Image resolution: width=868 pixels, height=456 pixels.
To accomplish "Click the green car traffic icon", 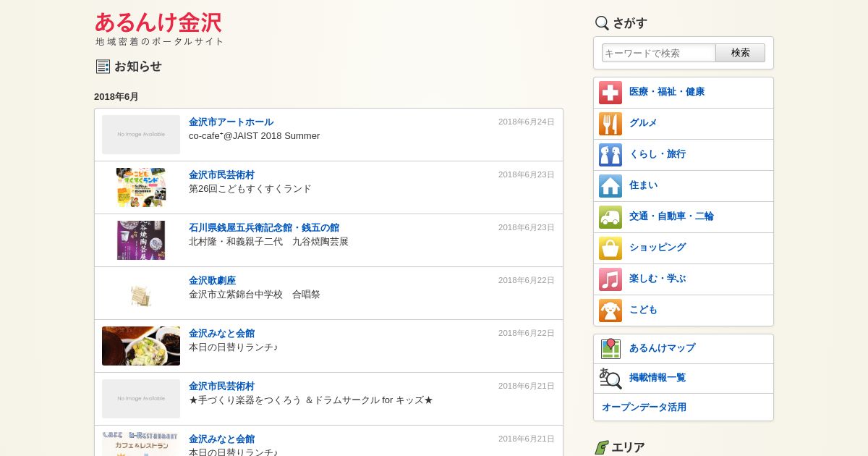I will click(x=610, y=217).
